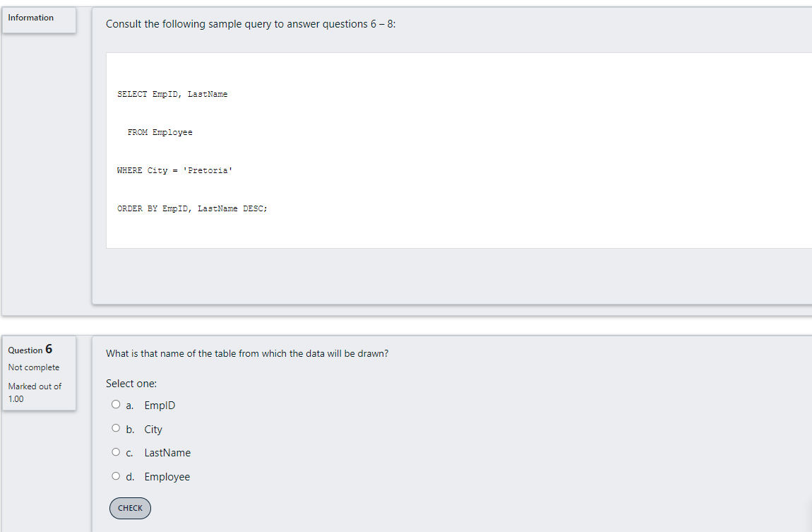
Task: Select radio option c. LastName
Action: tap(115, 451)
